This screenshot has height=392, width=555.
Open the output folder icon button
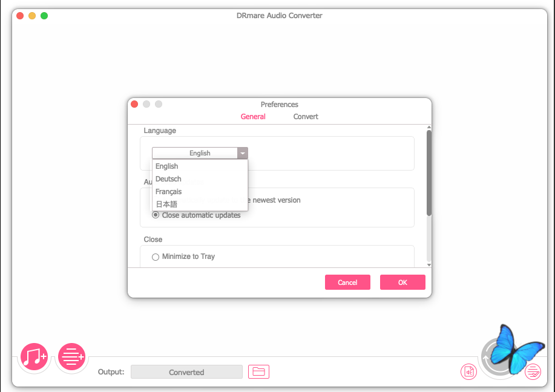coord(259,372)
